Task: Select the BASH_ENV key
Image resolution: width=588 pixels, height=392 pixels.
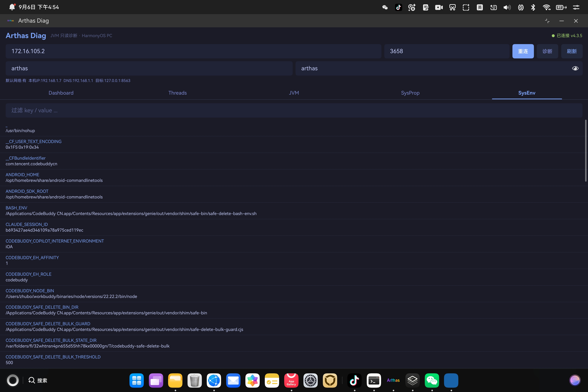Action: pyautogui.click(x=17, y=208)
